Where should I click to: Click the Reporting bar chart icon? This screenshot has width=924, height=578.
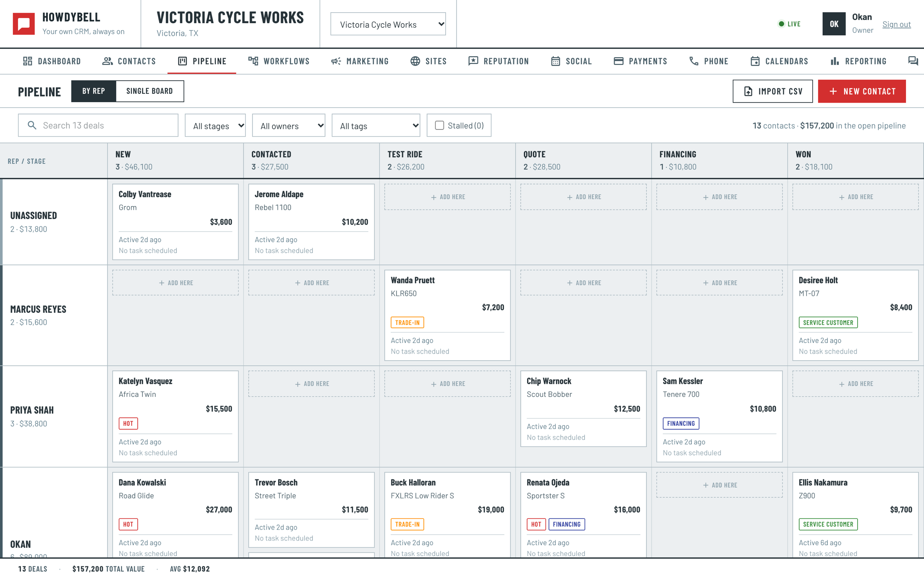click(x=835, y=61)
